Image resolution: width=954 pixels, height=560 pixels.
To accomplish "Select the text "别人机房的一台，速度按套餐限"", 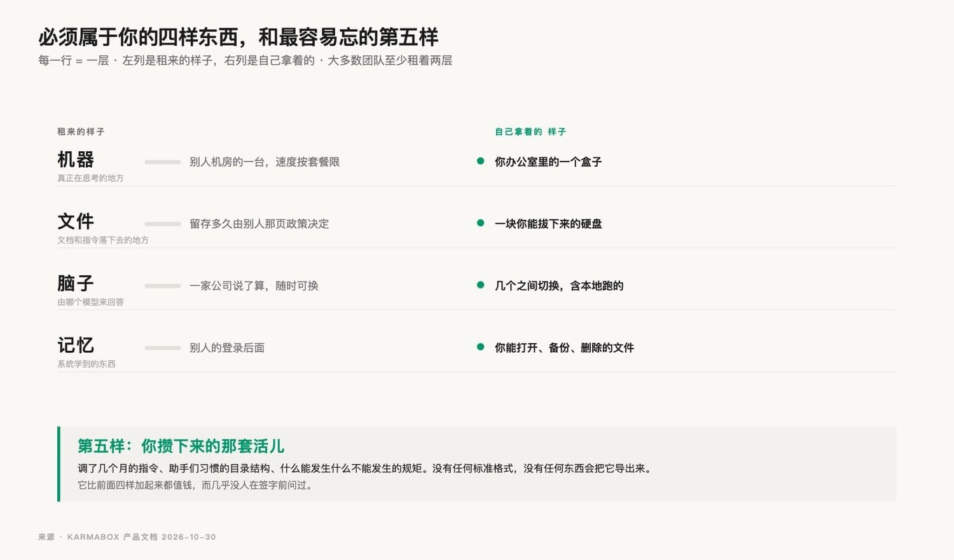I will tap(265, 162).
